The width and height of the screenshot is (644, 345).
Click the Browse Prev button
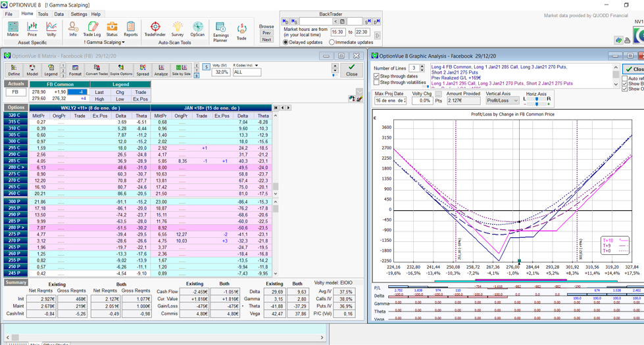[x=266, y=33]
